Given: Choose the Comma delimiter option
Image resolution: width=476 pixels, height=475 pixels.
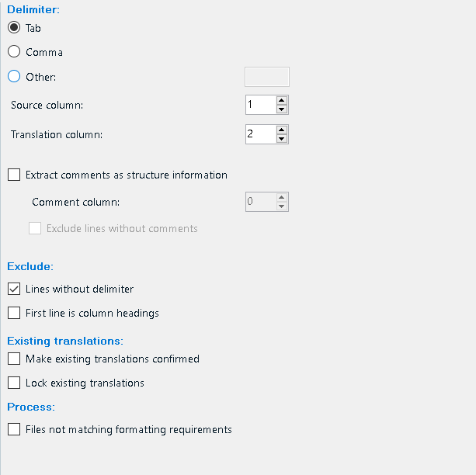Looking at the screenshot, I should point(14,52).
